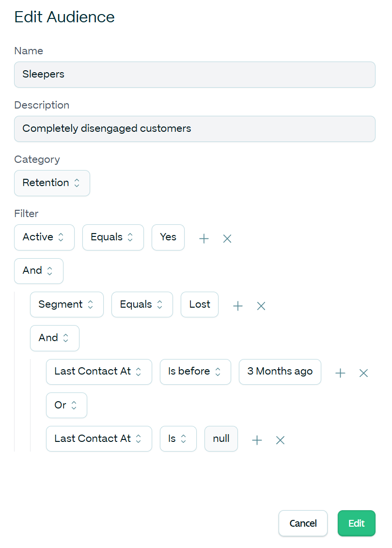The height and width of the screenshot is (548, 392).
Task: Remove the Active Equals Yes filter row
Action: tap(227, 238)
